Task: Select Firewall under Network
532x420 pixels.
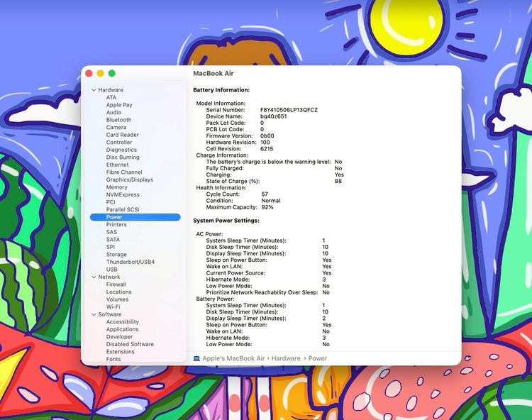Action: point(116,284)
